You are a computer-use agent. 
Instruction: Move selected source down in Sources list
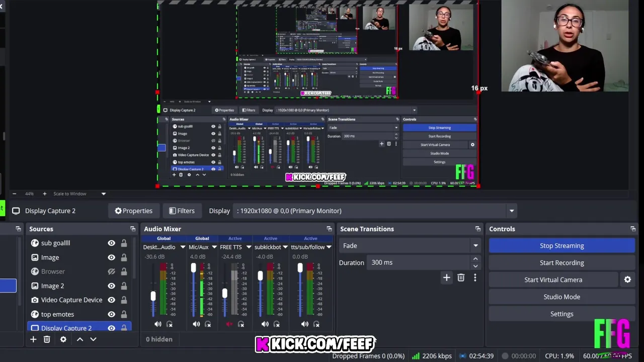93,339
